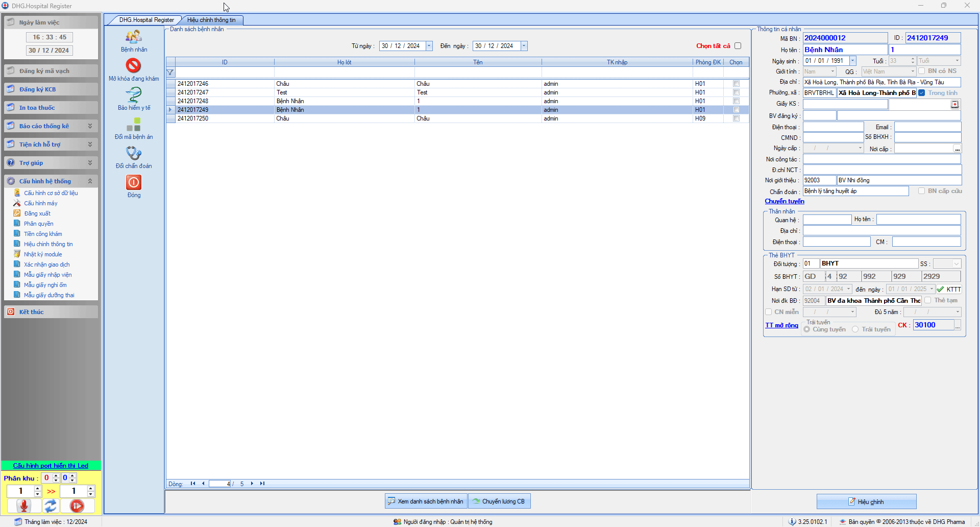
Task: Go to the last record in navigator
Action: tap(262, 484)
